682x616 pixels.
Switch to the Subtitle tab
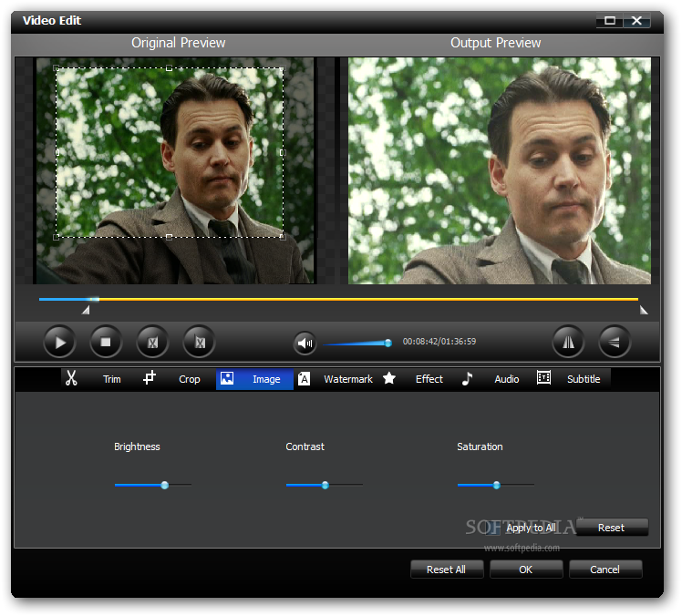(x=572, y=379)
